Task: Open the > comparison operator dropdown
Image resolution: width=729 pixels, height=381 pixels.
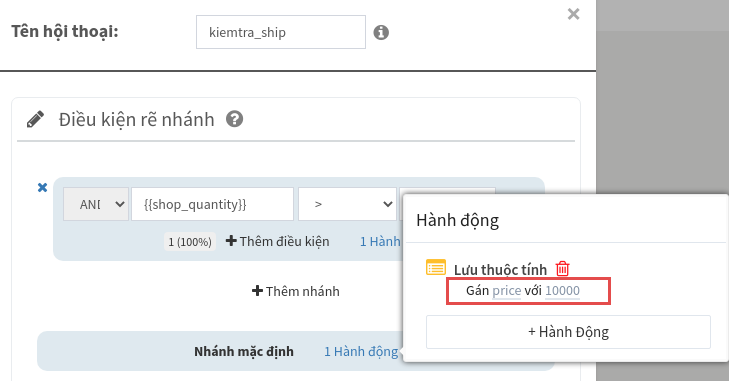Action: coord(347,204)
